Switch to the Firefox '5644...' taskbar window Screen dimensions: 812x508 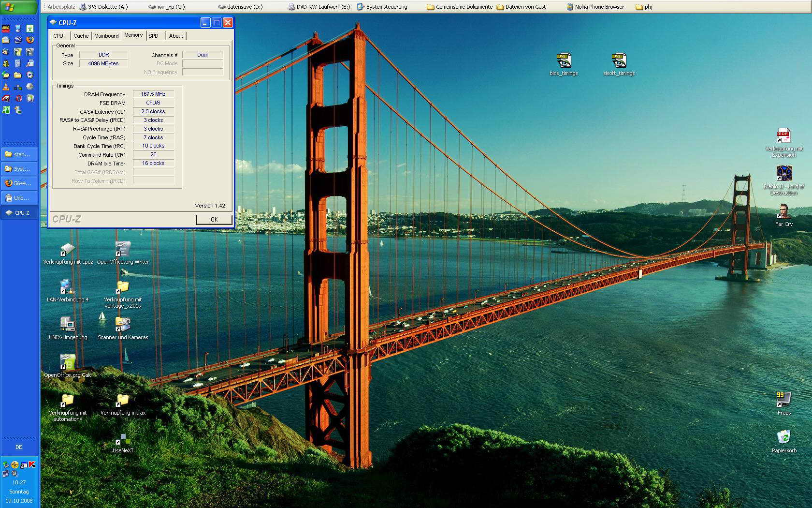(x=19, y=183)
